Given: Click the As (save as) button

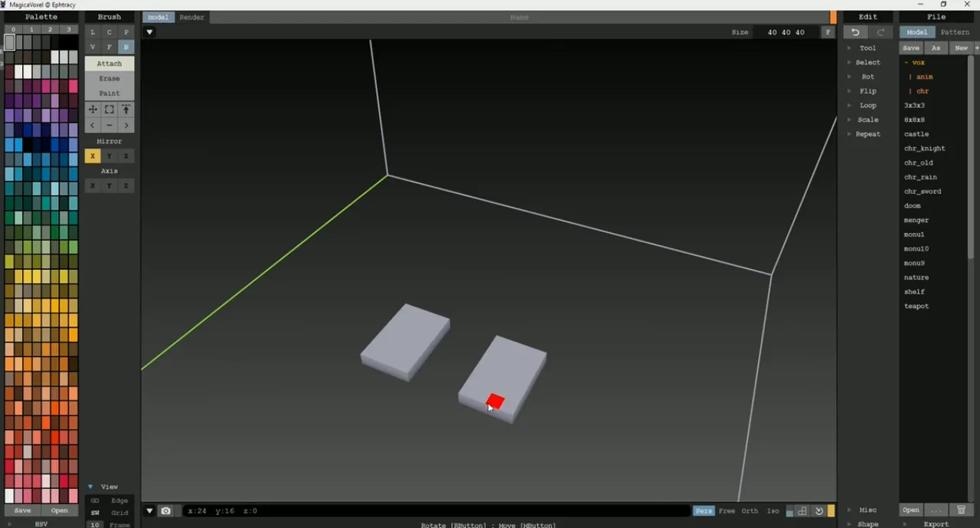Looking at the screenshot, I should [x=936, y=48].
